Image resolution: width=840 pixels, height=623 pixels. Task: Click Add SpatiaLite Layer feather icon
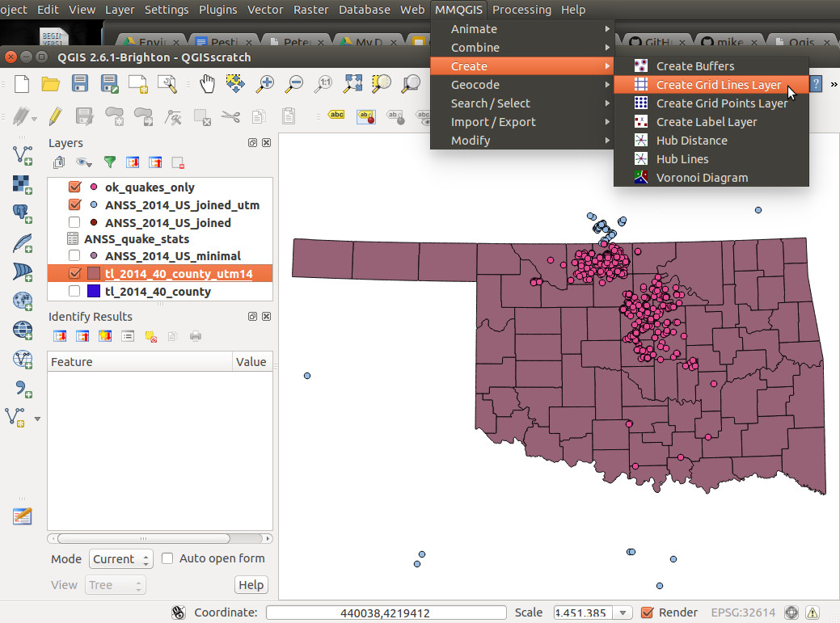pos(23,242)
